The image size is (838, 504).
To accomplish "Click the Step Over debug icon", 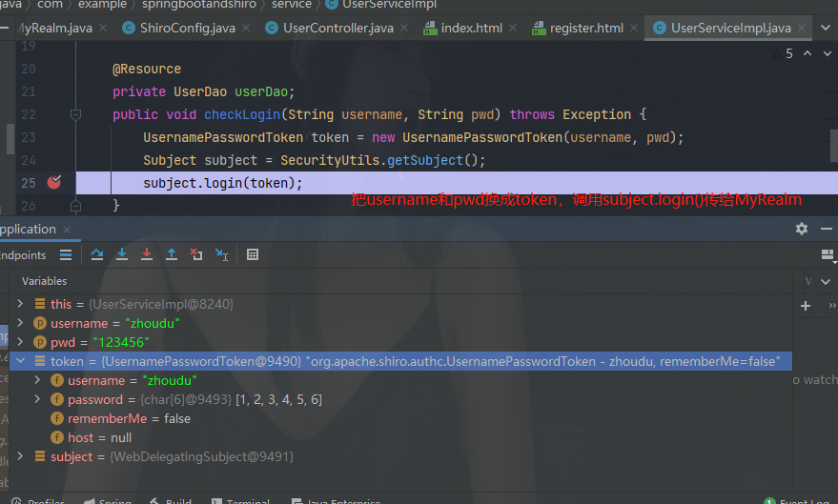I will pyautogui.click(x=97, y=254).
